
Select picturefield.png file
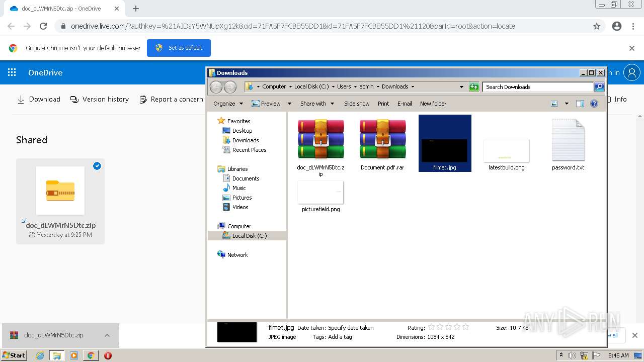coord(320,197)
